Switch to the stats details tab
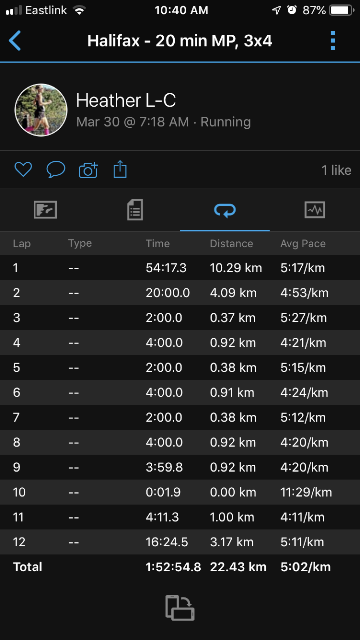 pos(135,210)
